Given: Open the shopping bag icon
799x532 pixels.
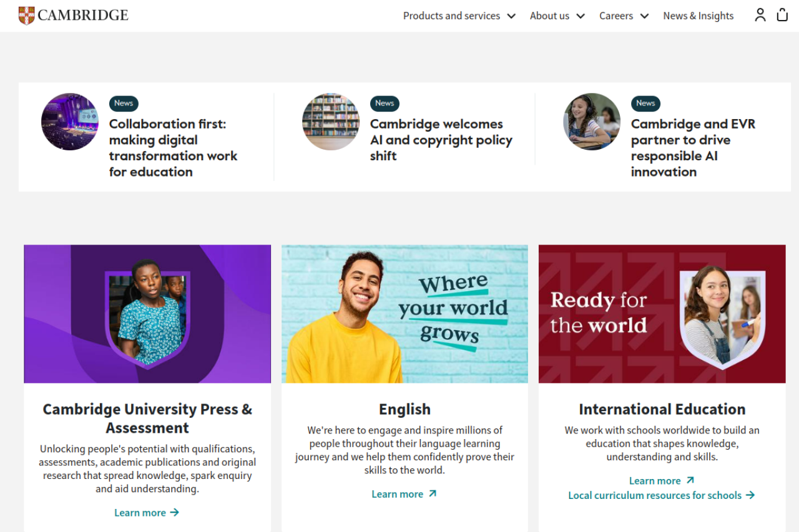Looking at the screenshot, I should [782, 16].
